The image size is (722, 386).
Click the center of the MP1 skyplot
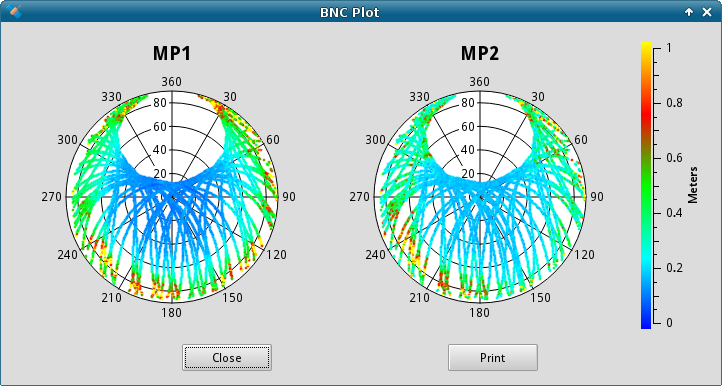(x=172, y=197)
